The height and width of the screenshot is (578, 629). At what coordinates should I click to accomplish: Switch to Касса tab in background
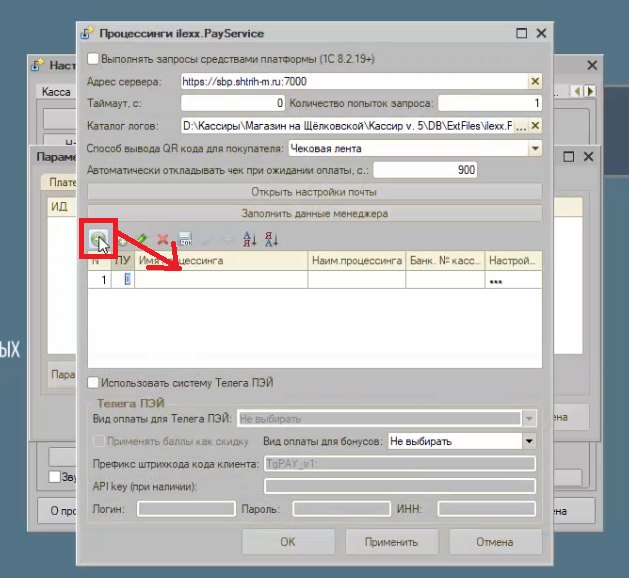tap(56, 92)
